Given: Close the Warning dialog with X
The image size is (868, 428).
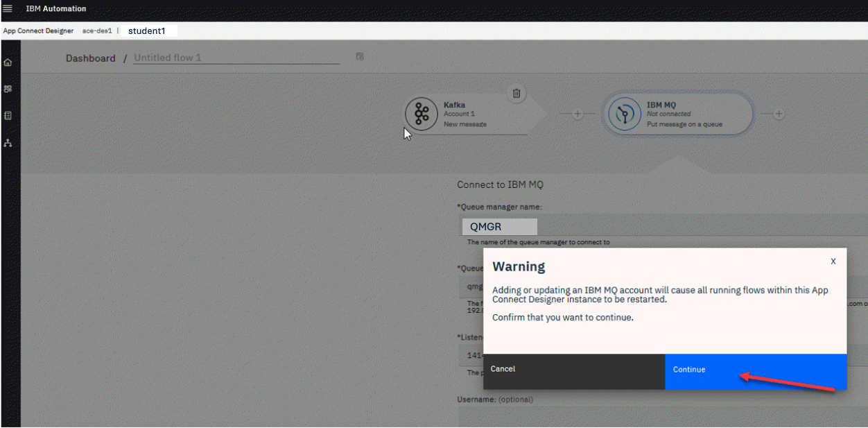Looking at the screenshot, I should point(833,261).
